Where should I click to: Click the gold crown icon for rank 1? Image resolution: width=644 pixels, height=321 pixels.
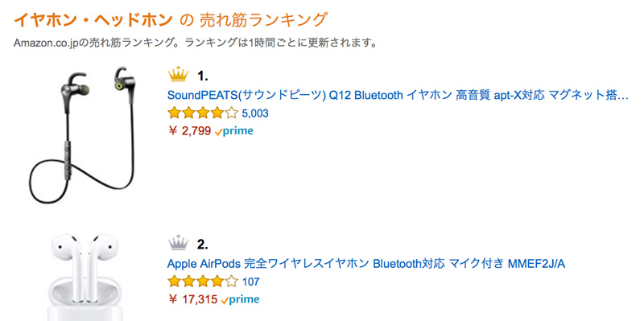[x=178, y=75]
